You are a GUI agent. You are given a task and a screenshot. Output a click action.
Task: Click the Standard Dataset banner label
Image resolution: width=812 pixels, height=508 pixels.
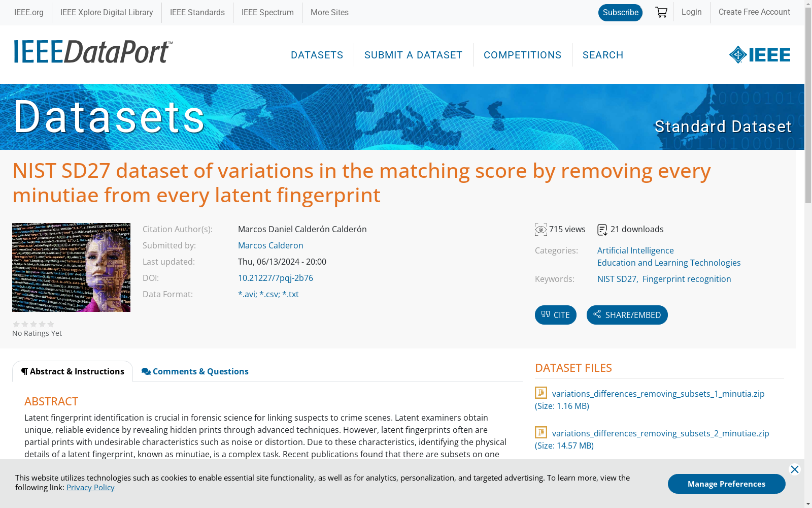pos(723,126)
